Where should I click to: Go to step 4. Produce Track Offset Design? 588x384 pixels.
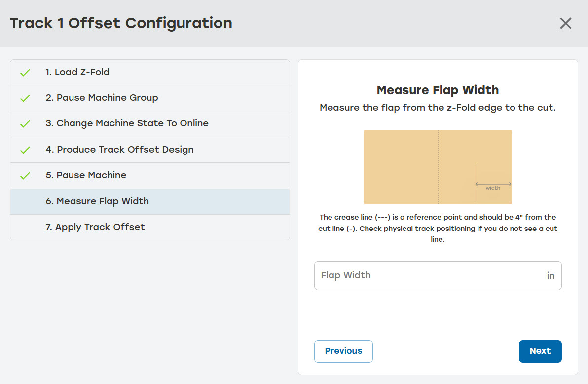[150, 150]
